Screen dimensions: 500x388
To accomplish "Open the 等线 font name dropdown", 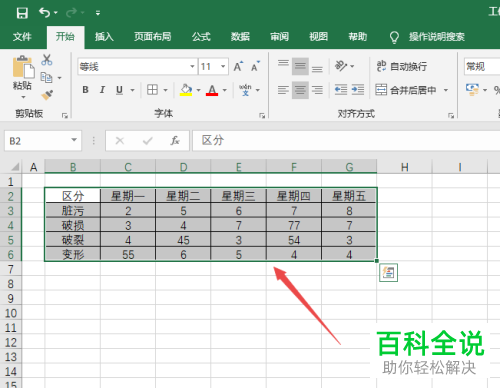I will 192,67.
